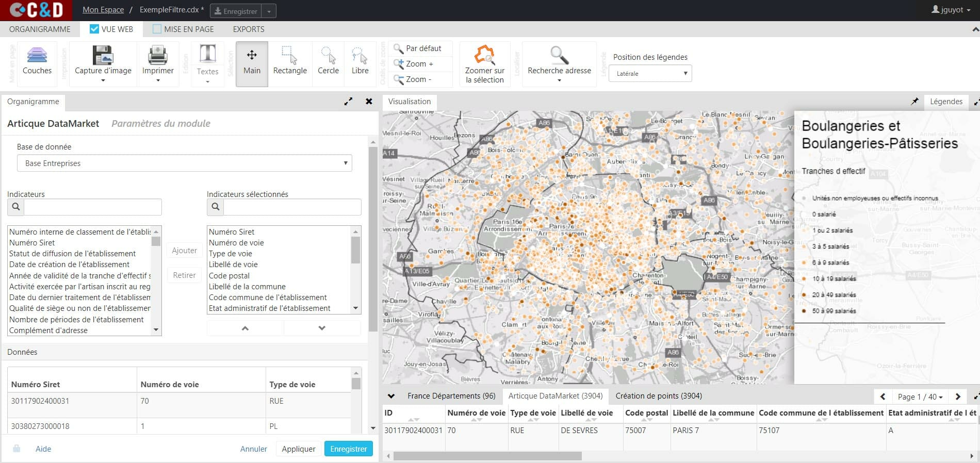Toggle the MISE EN PAGE checkbox
The width and height of the screenshot is (980, 463).
click(157, 29)
